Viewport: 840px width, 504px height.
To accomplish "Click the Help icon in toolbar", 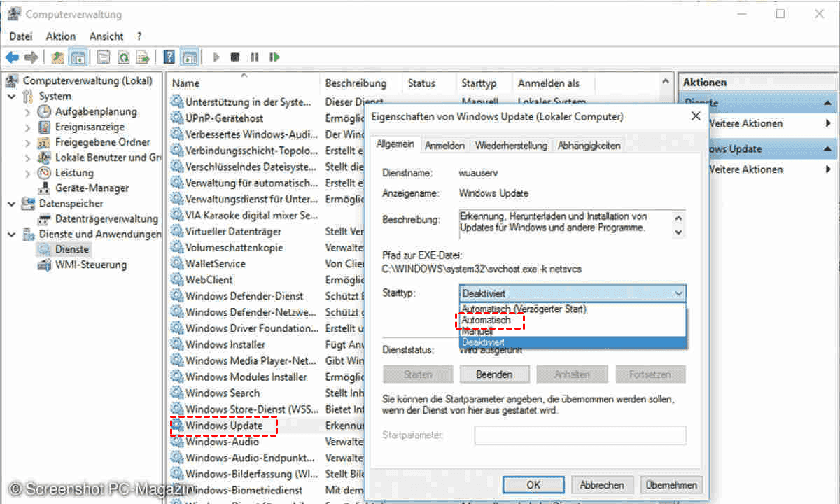I will pyautogui.click(x=169, y=57).
